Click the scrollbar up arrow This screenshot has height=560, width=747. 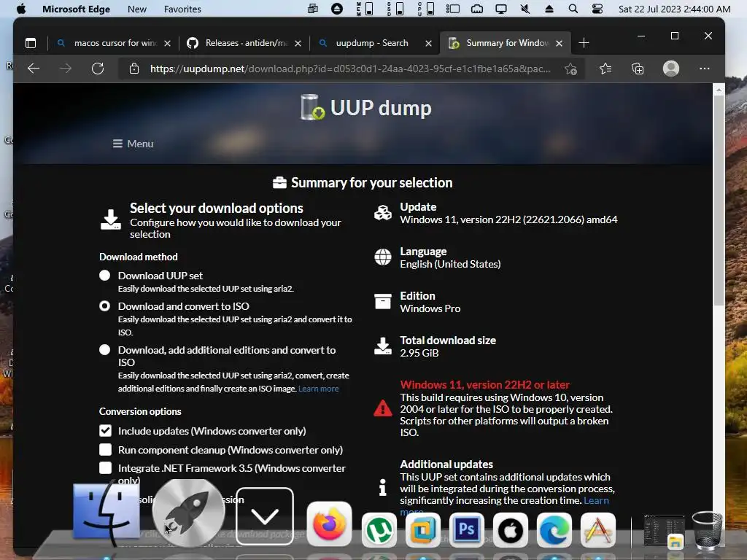719,89
